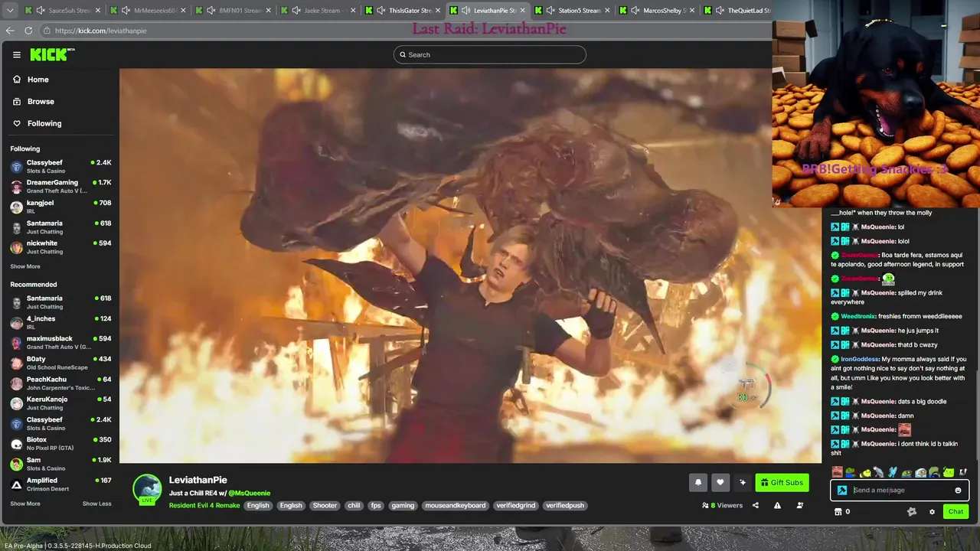Click the user icon next to report
The width and height of the screenshot is (980, 551).
[x=799, y=505]
